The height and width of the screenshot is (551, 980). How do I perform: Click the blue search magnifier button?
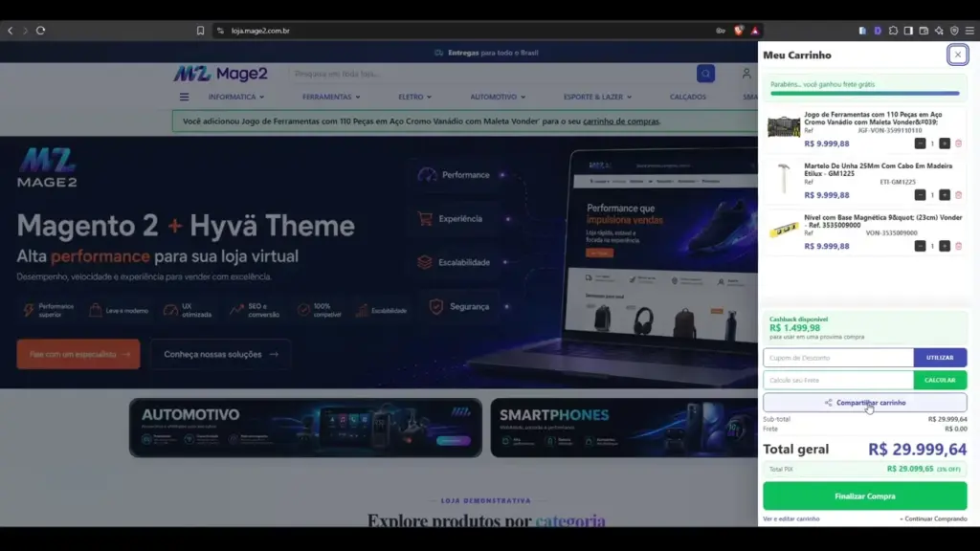click(705, 74)
